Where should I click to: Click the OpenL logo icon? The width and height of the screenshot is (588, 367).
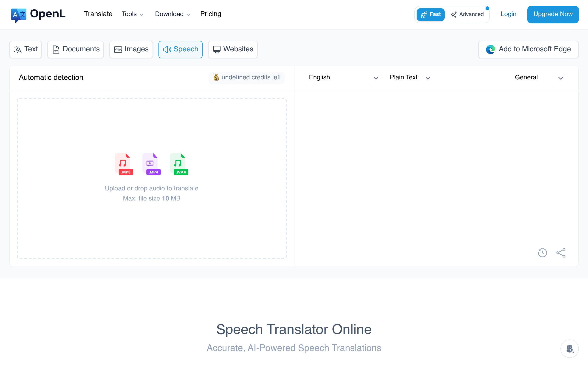point(18,15)
